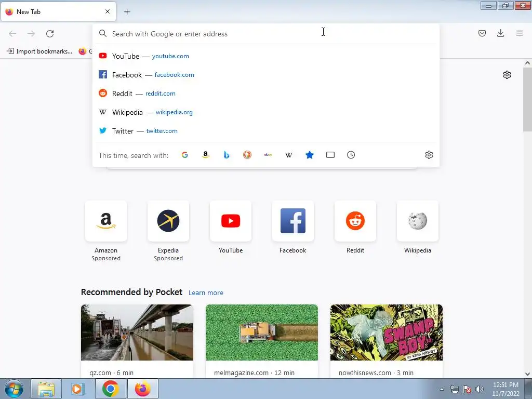
Task: Search history using the clock icon
Action: click(x=351, y=155)
